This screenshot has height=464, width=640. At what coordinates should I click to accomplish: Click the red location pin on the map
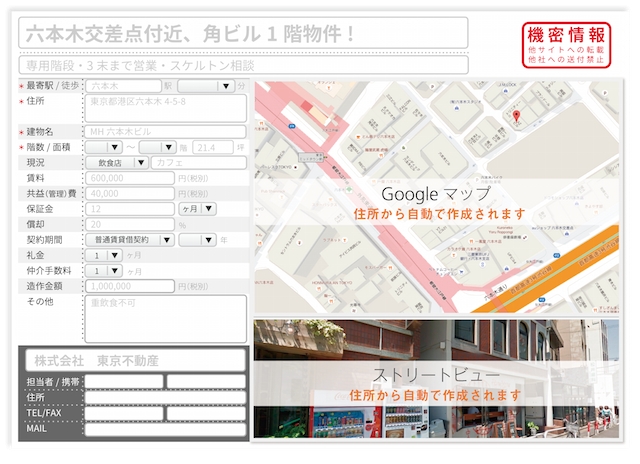pos(516,117)
